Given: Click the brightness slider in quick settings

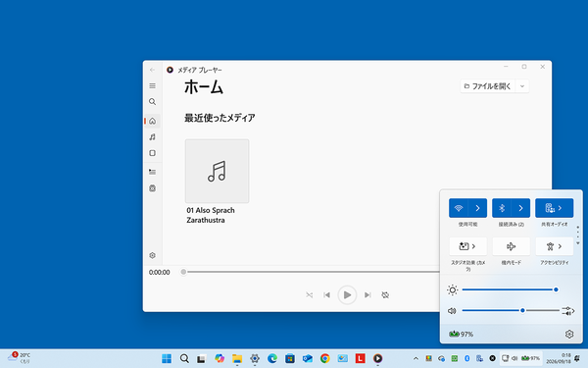Looking at the screenshot, I should (x=511, y=289).
